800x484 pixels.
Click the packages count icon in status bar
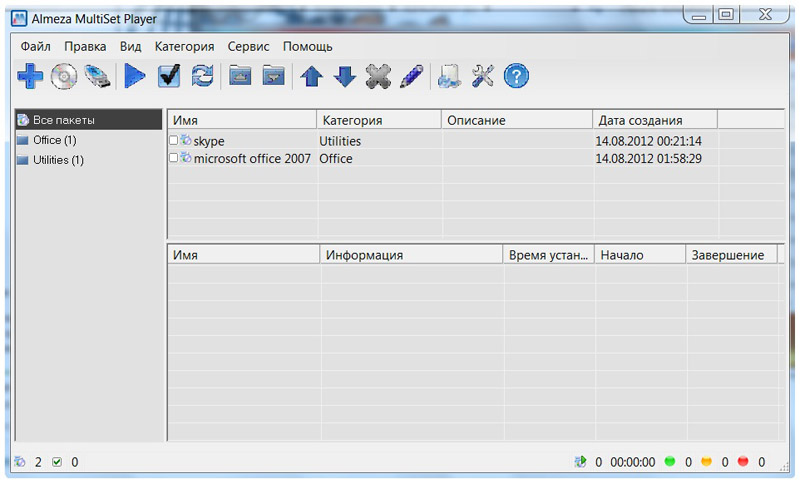pos(19,462)
